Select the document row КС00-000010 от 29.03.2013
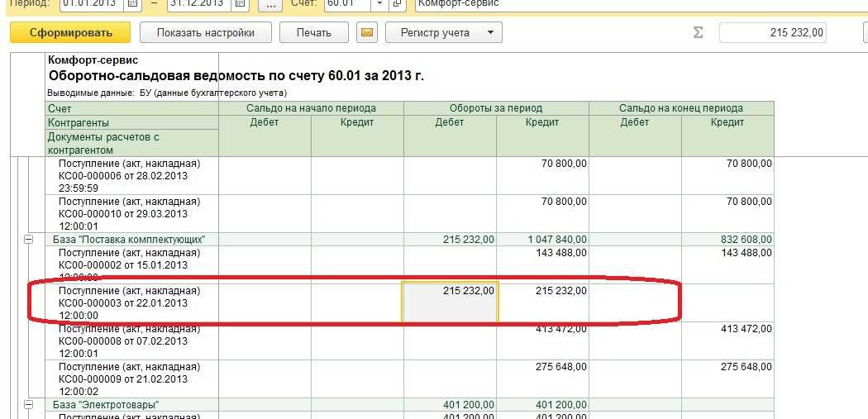The image size is (868, 419). [131, 214]
